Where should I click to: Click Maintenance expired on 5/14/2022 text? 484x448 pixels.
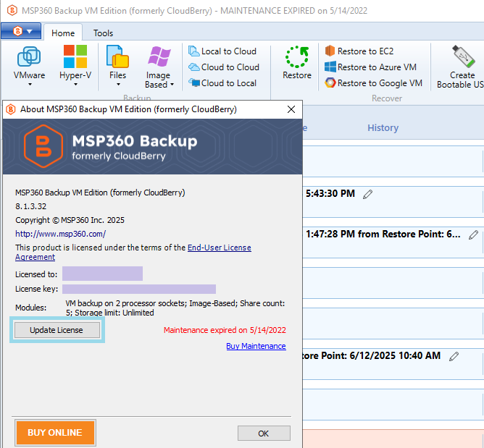point(225,330)
